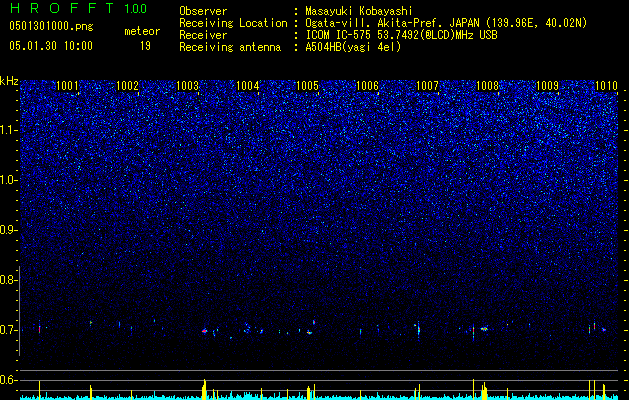Click the 'Receiving Location' label
This screenshot has height=400, width=629.
(x=233, y=23)
